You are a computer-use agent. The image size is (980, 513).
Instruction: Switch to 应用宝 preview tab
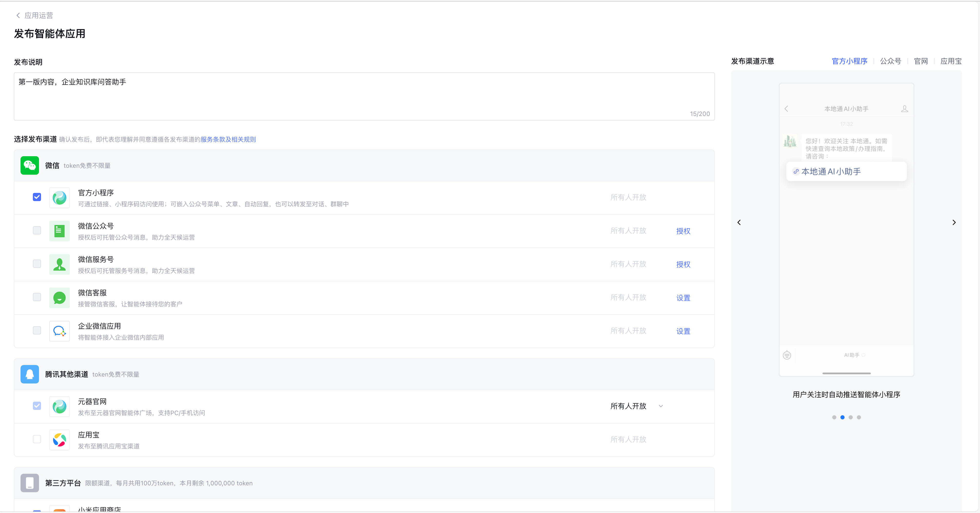[951, 61]
